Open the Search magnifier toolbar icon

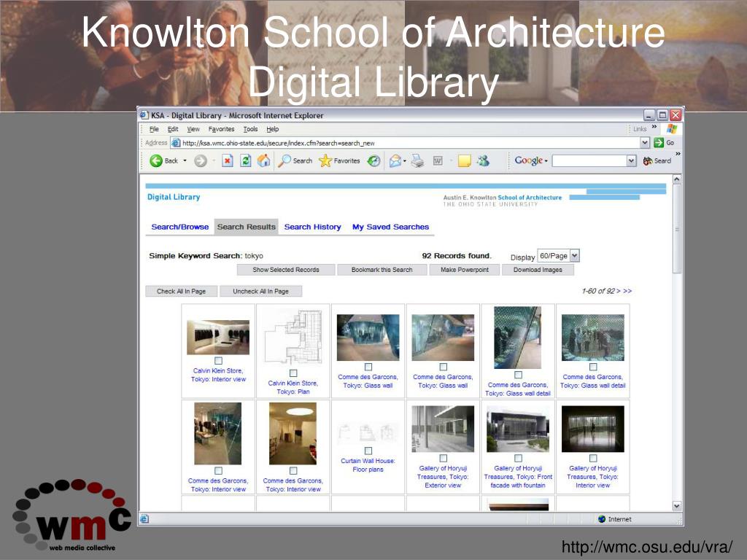click(285, 161)
